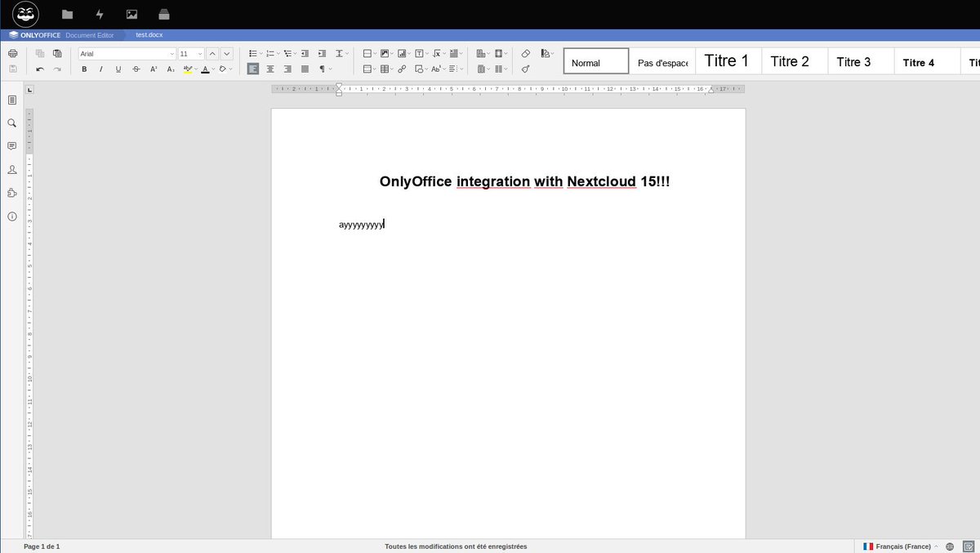
Task: Click the word Nextcloud in heading
Action: pyautogui.click(x=601, y=181)
